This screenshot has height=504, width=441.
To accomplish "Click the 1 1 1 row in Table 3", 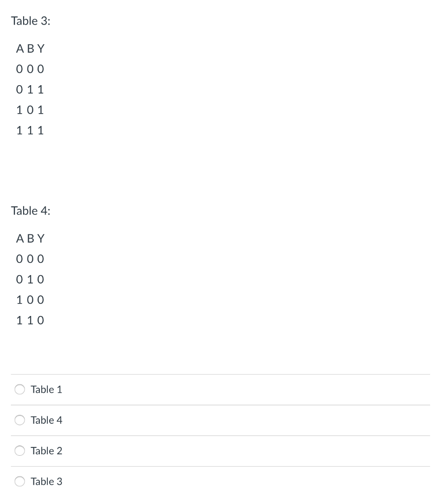I will tap(30, 130).
